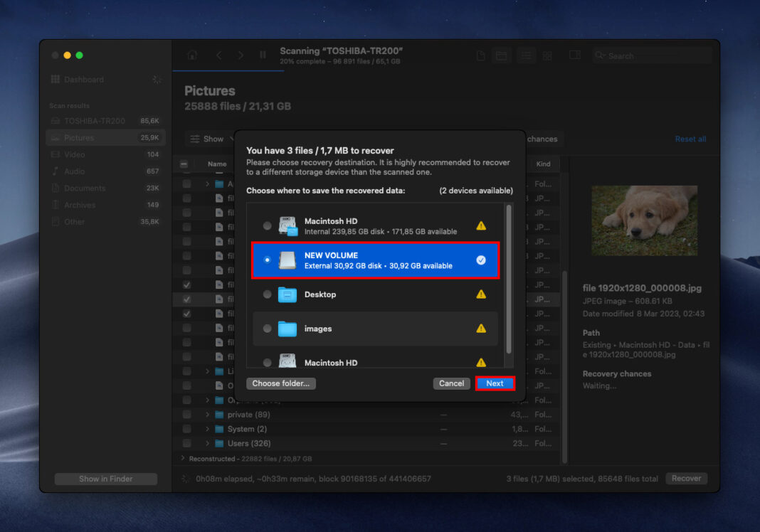Open the Documents scan results
This screenshot has width=760, height=532.
pyautogui.click(x=85, y=188)
